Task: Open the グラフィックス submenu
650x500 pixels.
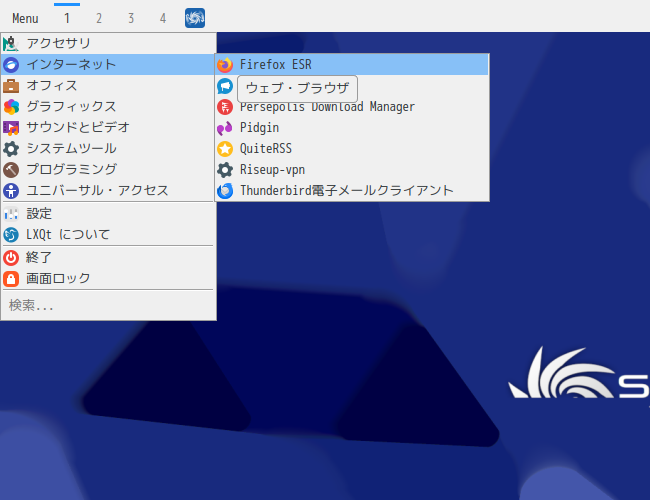Action: (x=109, y=107)
